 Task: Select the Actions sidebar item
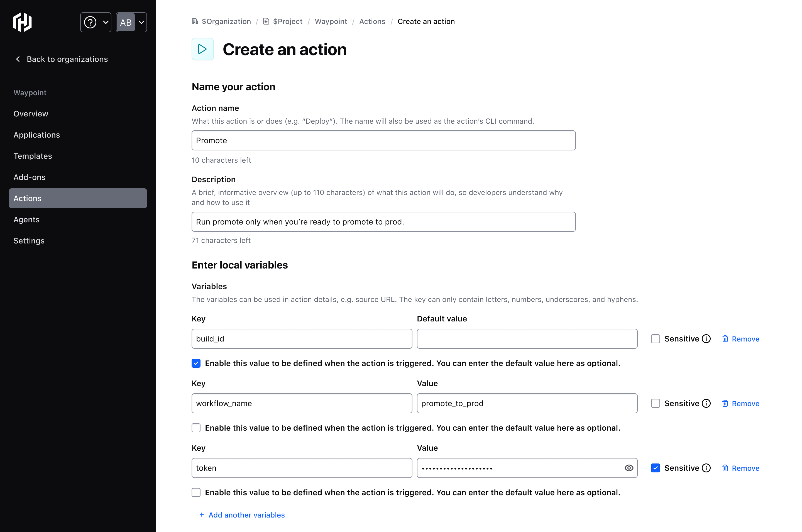(78, 198)
